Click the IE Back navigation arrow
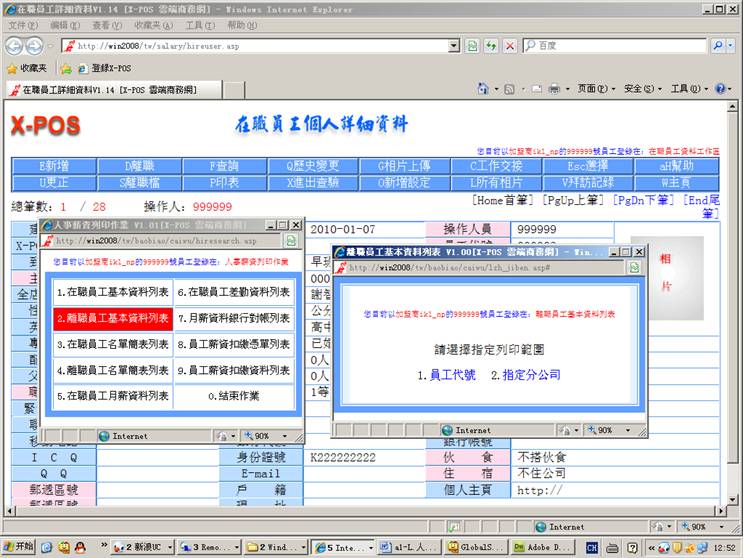Image resolution: width=743 pixels, height=558 pixels. coord(15,46)
